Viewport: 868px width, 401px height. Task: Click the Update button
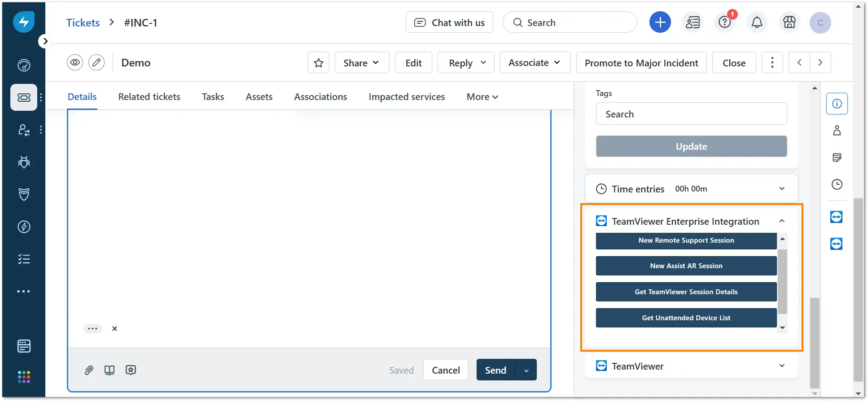pyautogui.click(x=691, y=147)
